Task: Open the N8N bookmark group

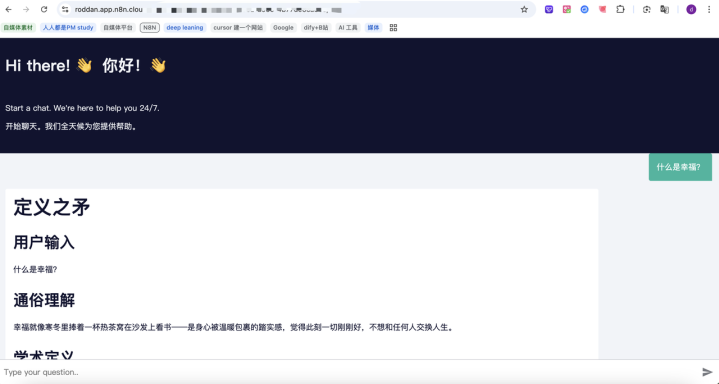Action: coord(149,28)
